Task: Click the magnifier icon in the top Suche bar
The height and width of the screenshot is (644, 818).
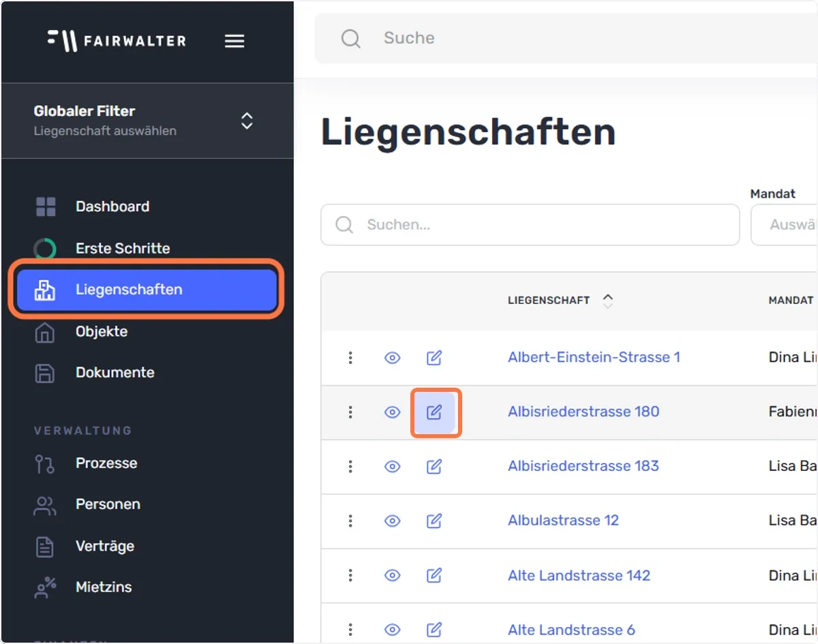Action: click(x=351, y=38)
